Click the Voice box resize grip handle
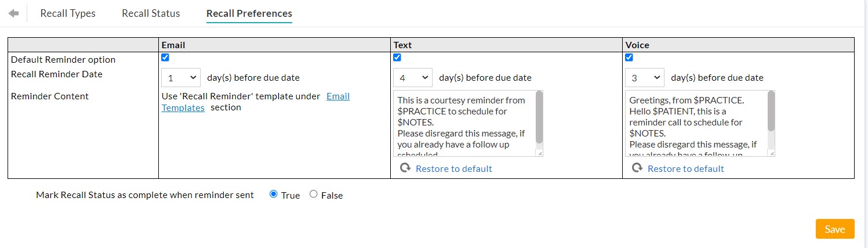 tap(771, 153)
